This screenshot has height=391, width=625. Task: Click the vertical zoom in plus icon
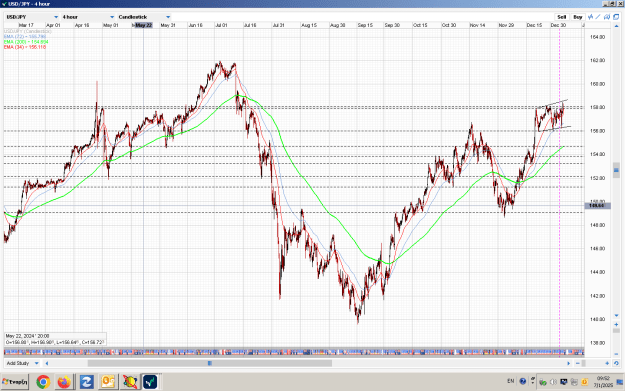616,324
